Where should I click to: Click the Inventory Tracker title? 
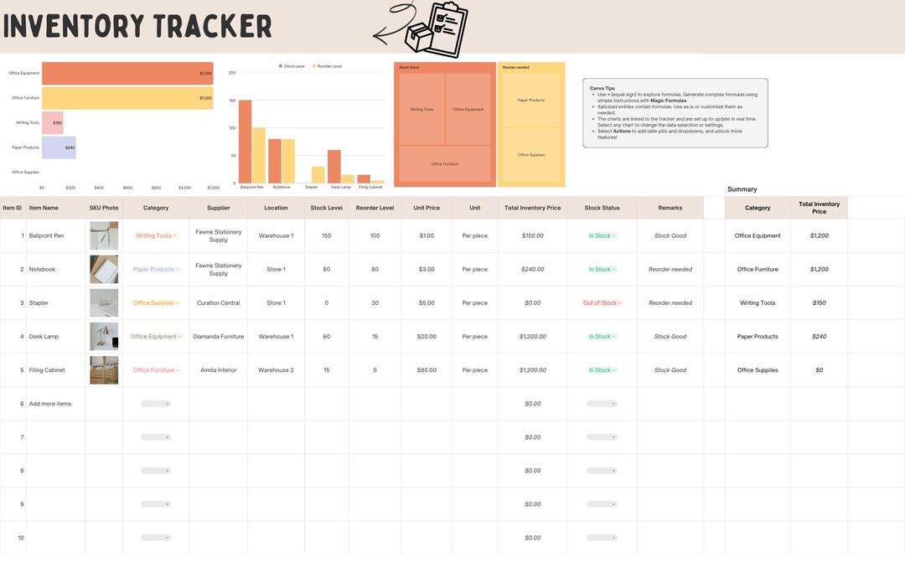point(137,26)
